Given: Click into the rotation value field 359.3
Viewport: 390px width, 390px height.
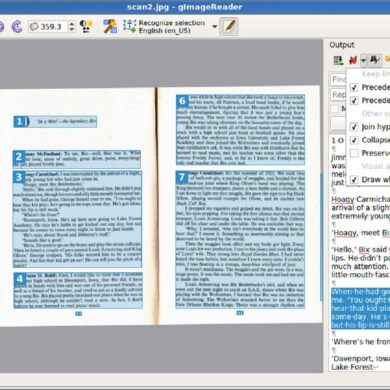Looking at the screenshot, I should 52,27.
